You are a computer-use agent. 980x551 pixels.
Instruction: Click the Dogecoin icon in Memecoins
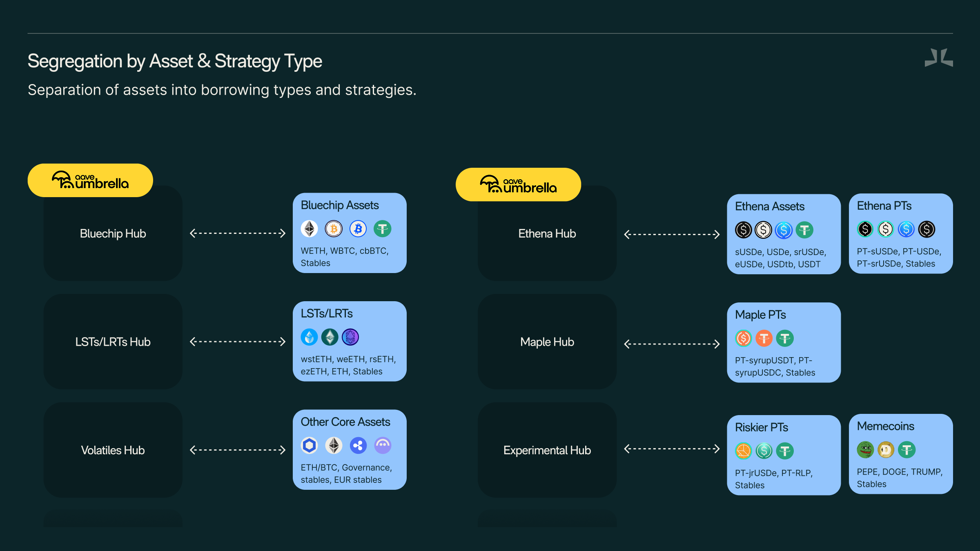[x=886, y=450]
